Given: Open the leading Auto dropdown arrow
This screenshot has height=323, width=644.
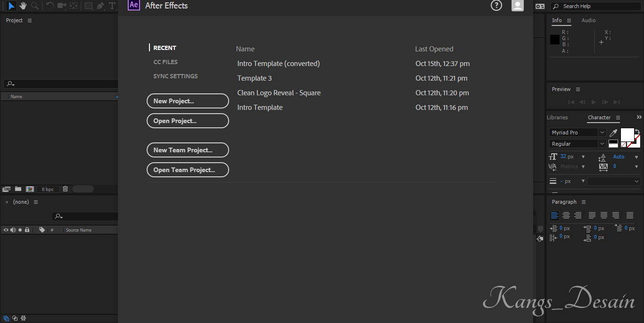Looking at the screenshot, I should 637,157.
